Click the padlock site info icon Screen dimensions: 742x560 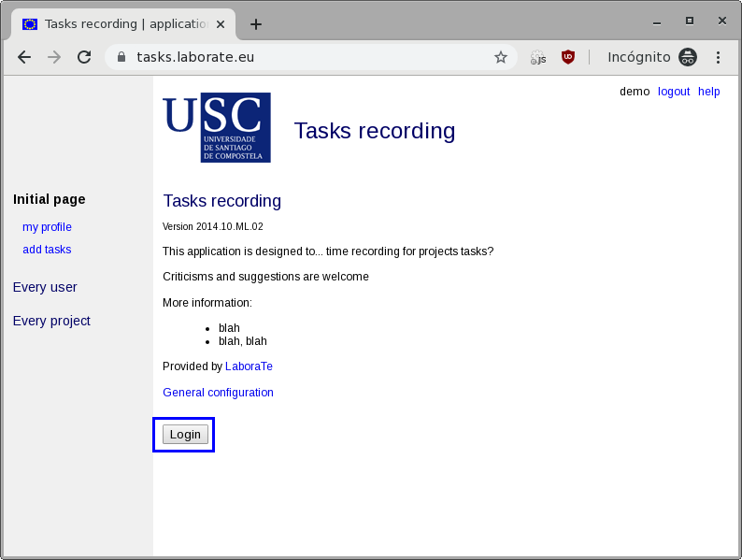point(121,57)
